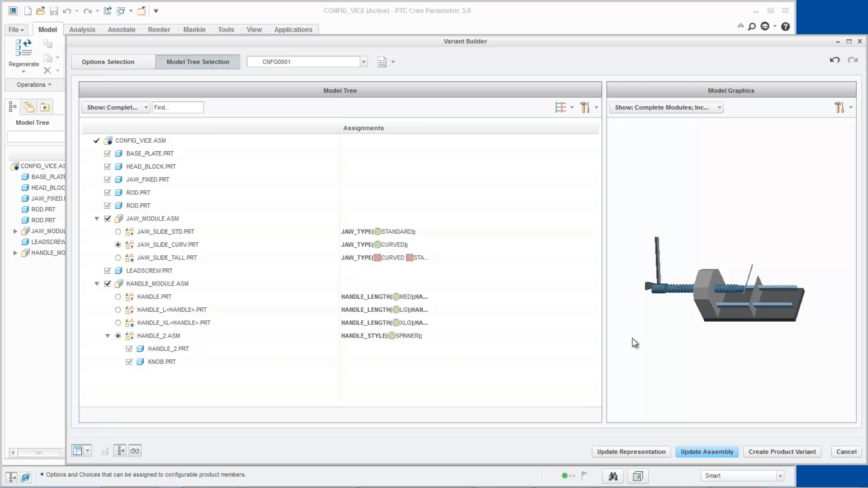868x488 pixels.
Task: Open the Applications ribbon tab
Action: coord(293,30)
